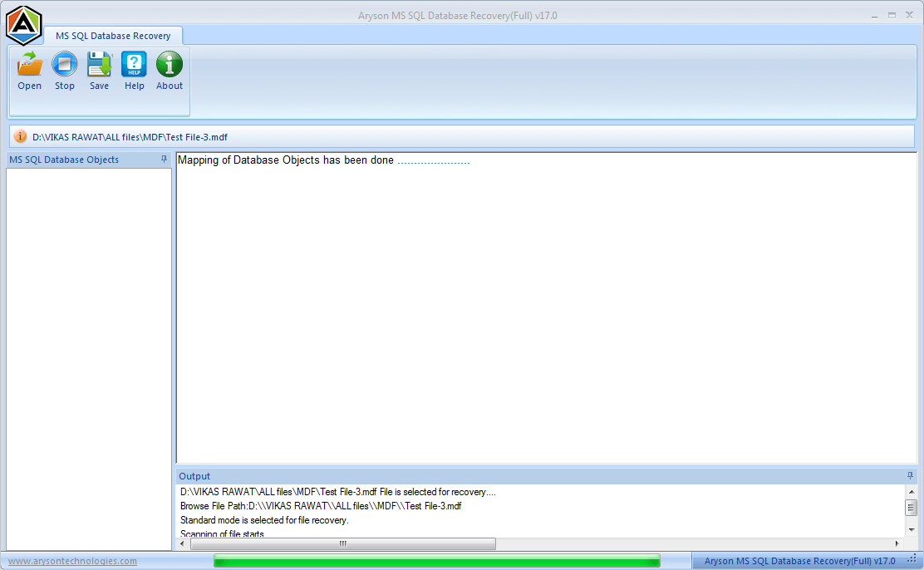Click the Output vertical scrollbar thumb
This screenshot has height=570, width=924.
click(911, 507)
